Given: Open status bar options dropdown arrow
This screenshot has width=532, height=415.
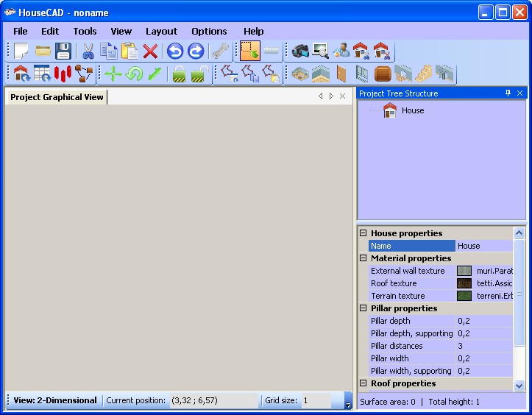Looking at the screenshot, I should 348,401.
